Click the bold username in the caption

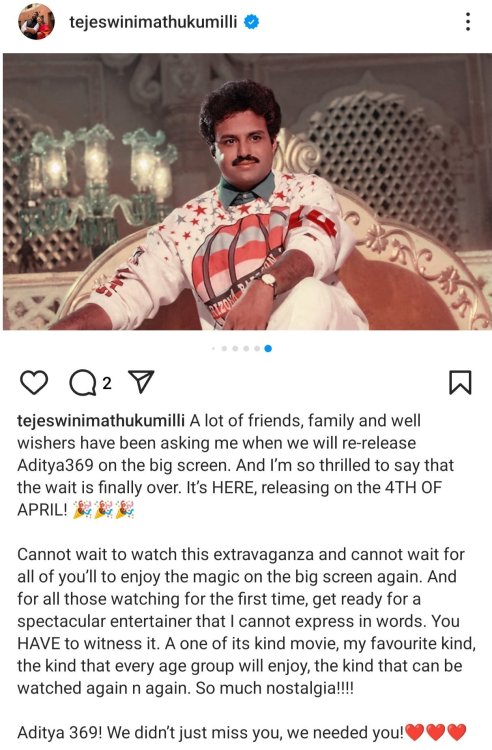pyautogui.click(x=101, y=421)
